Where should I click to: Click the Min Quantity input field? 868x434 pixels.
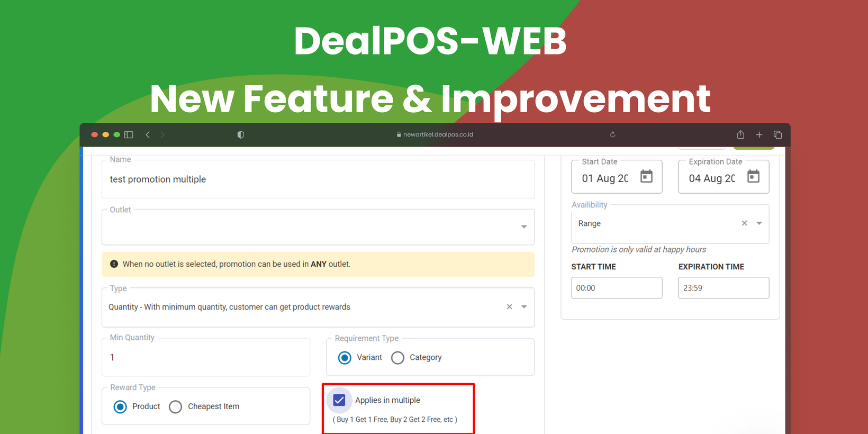tap(206, 357)
